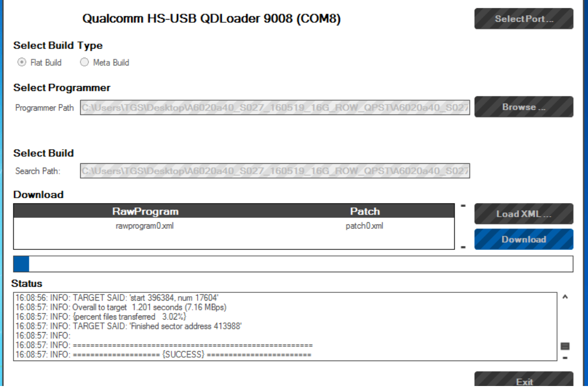
Task: Select the rawprogram0.xml entry
Action: [145, 226]
